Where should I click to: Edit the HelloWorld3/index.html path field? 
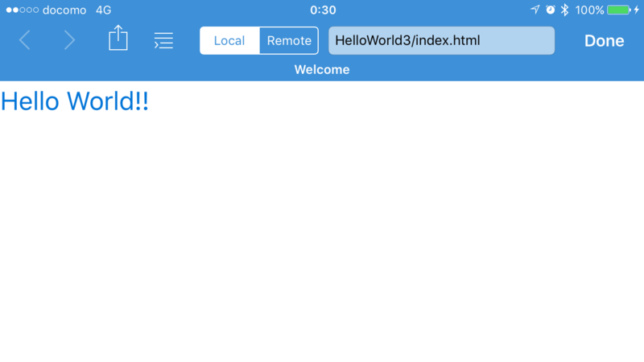441,41
